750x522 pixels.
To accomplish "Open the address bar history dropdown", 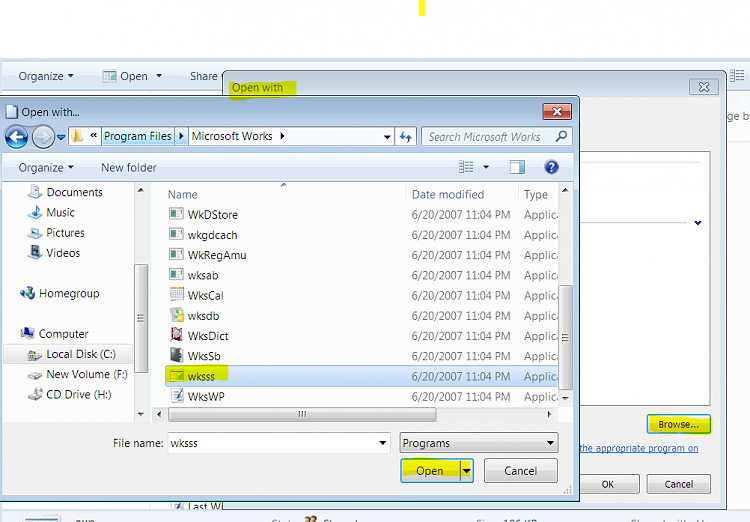I will [387, 137].
